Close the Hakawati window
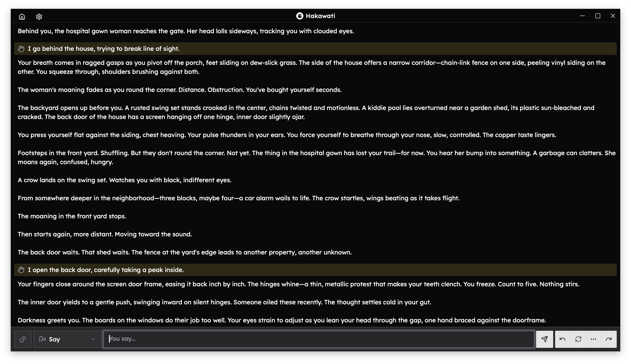Image resolution: width=631 pixels, height=364 pixels. coord(613,16)
